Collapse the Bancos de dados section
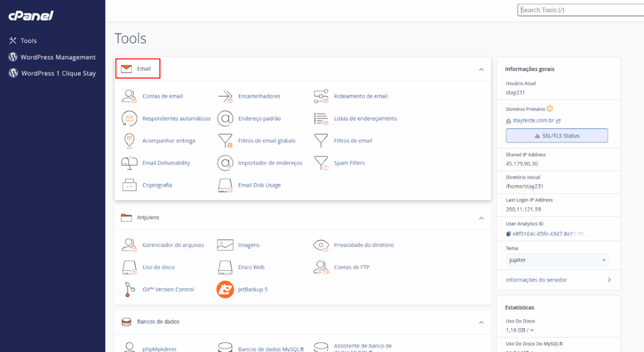The image size is (644, 352). tap(481, 322)
